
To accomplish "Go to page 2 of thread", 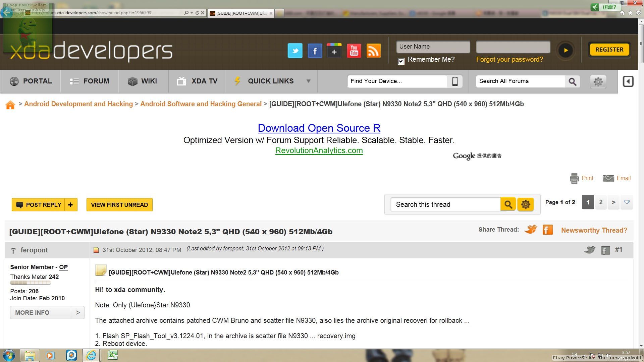I will (601, 202).
